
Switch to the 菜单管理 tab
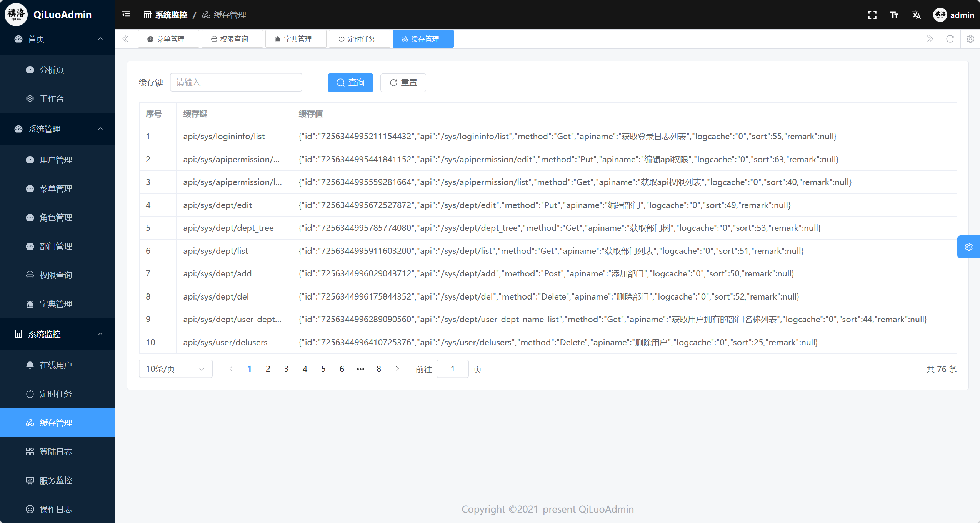click(168, 39)
